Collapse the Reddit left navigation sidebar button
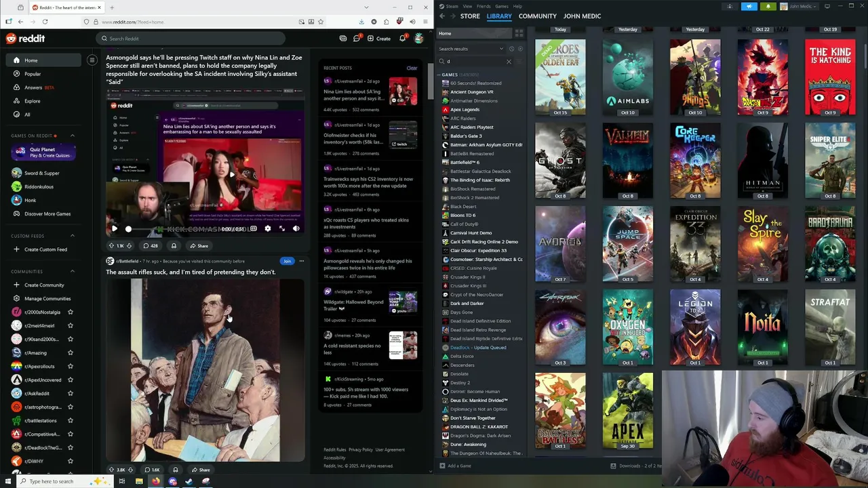 [x=92, y=60]
